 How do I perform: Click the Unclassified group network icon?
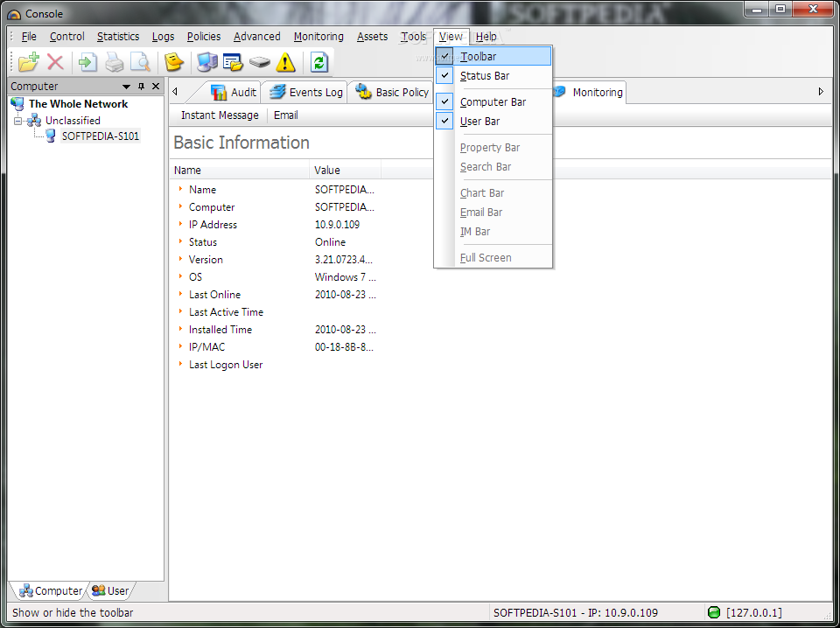click(34, 121)
